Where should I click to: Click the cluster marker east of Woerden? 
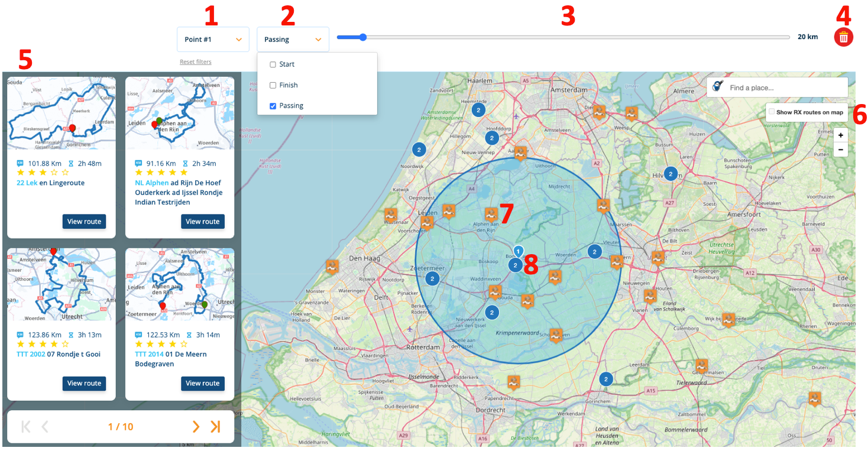click(x=594, y=252)
